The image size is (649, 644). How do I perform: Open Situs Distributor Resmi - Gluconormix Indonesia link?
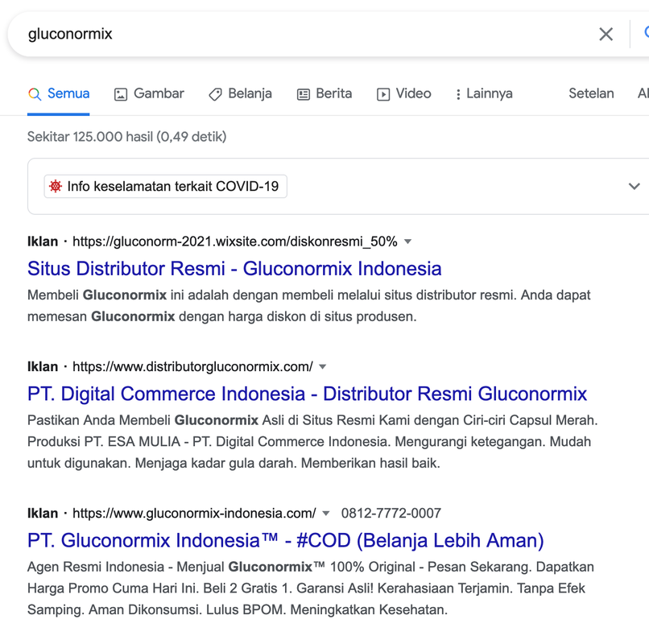coord(234,268)
